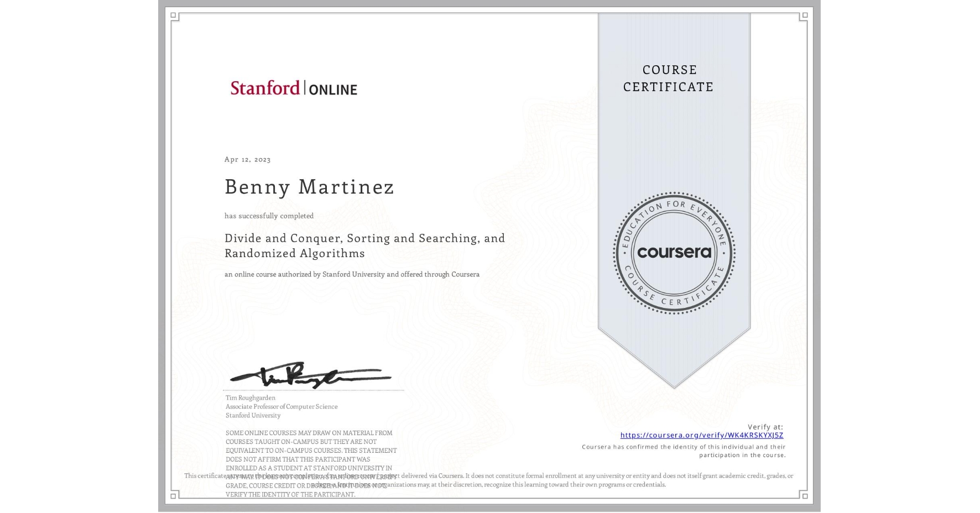This screenshot has height=513, width=980.
Task: Toggle selection of the certificate date Apr 12, 2023
Action: pyautogui.click(x=247, y=159)
